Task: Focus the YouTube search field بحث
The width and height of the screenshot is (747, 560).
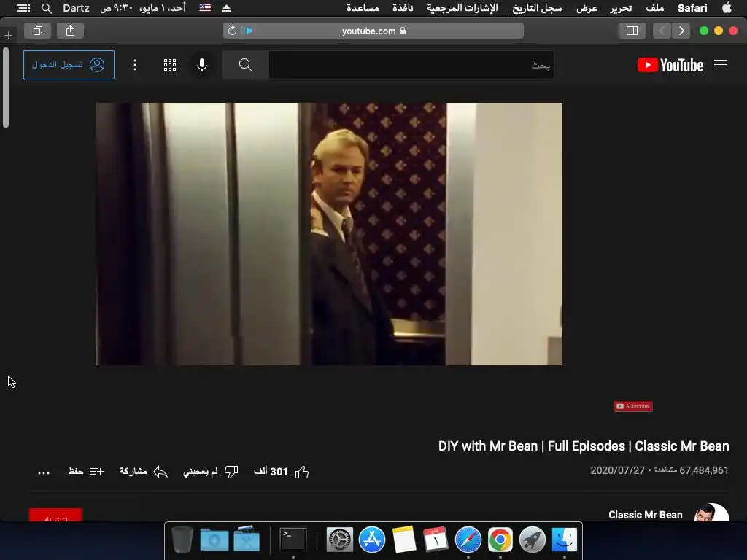Action: pyautogui.click(x=411, y=65)
